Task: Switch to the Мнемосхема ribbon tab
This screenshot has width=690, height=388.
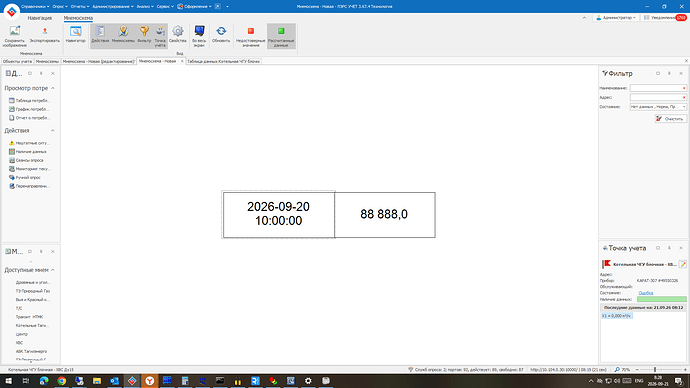Action: 78,18
